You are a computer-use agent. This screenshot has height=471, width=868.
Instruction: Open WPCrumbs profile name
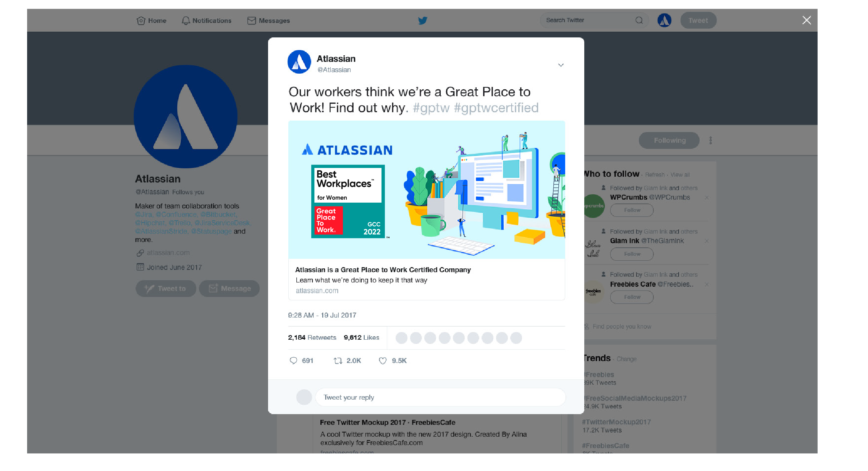629,197
